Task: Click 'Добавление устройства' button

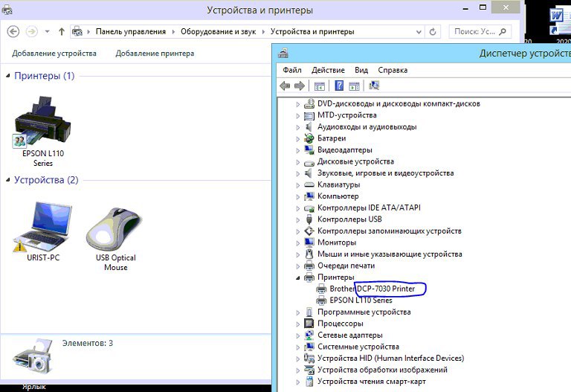Action: click(x=54, y=54)
